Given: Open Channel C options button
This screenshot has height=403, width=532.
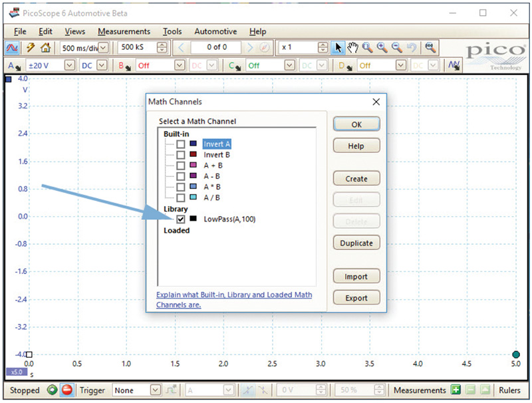Looking at the screenshot, I should 235,66.
